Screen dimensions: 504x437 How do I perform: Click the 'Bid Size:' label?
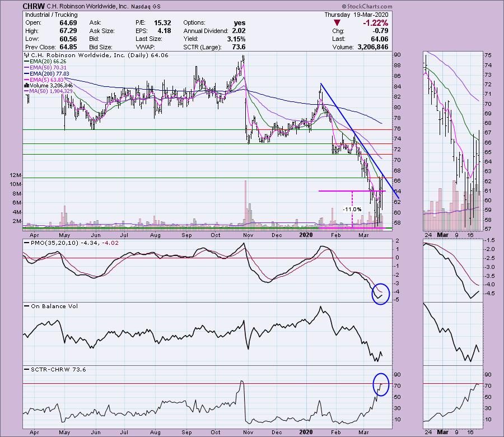[x=101, y=47]
